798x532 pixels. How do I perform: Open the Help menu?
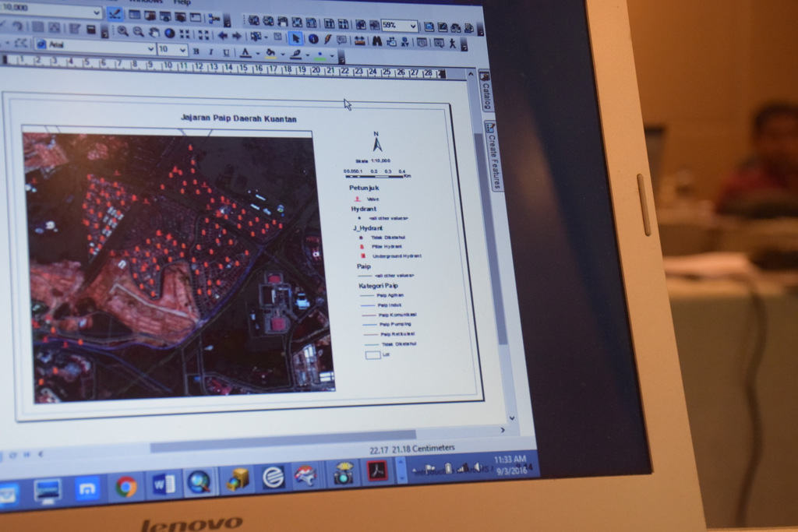pos(182,2)
